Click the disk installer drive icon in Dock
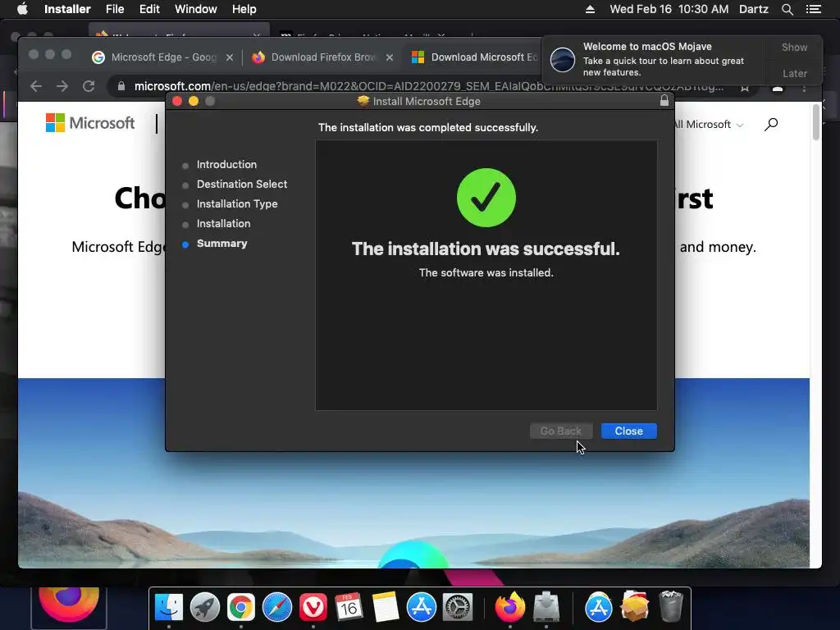Screen dimensions: 840x630 pos(546,608)
